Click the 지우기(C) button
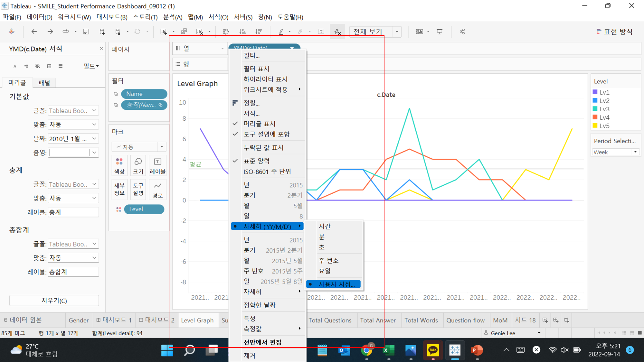 pos(54,301)
